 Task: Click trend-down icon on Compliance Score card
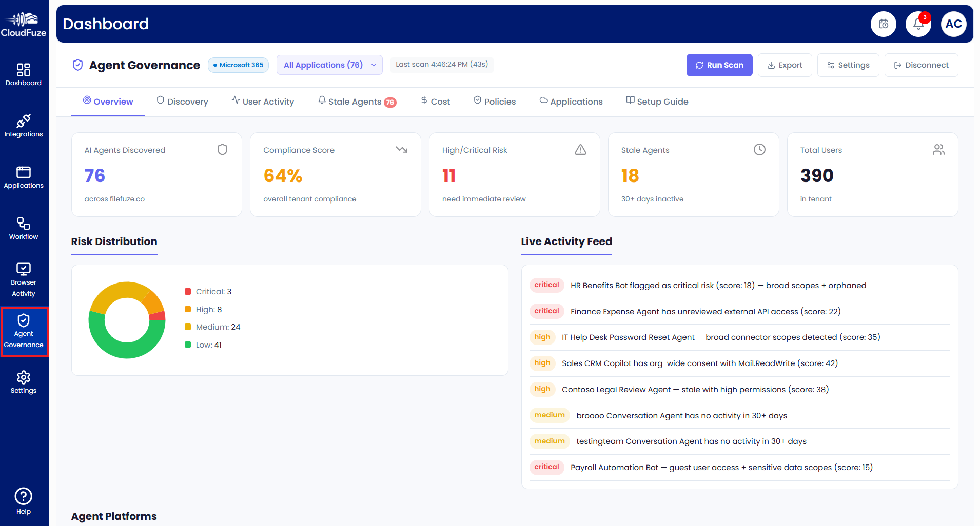[x=401, y=150]
